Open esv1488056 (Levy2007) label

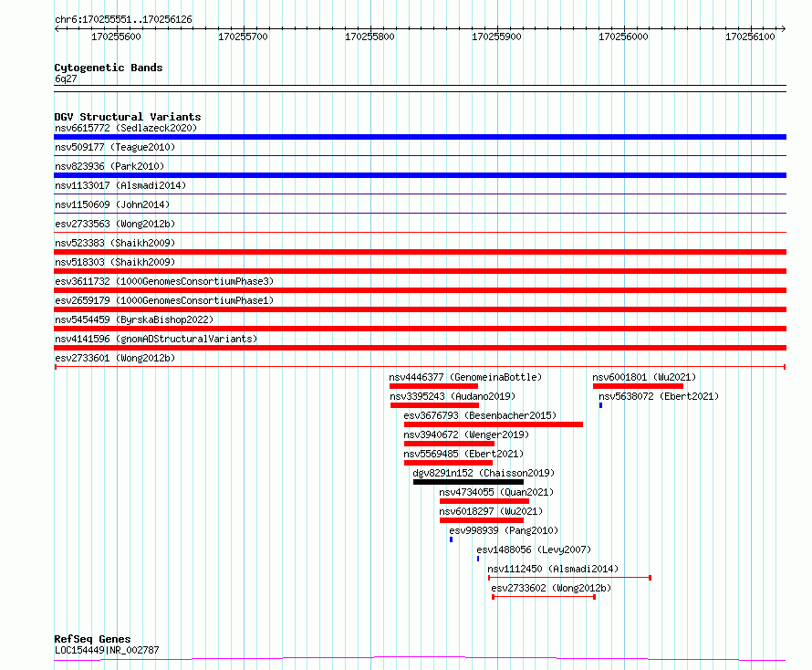[534, 550]
